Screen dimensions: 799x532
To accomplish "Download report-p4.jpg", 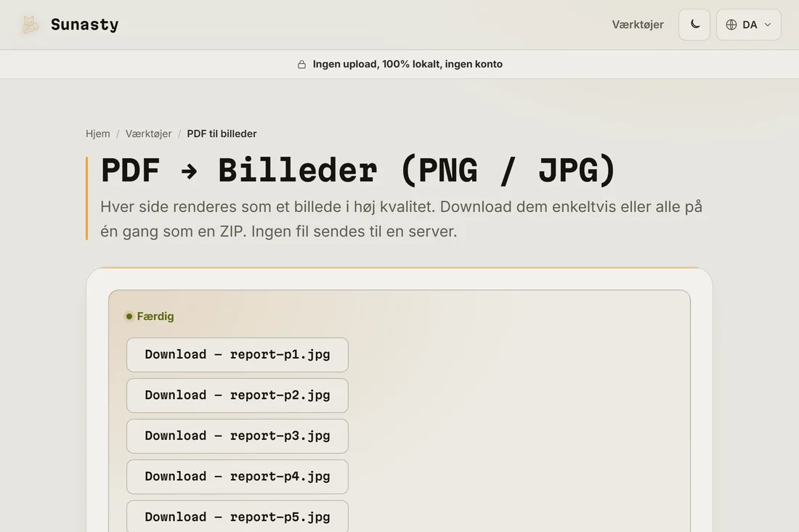I will pos(238,477).
